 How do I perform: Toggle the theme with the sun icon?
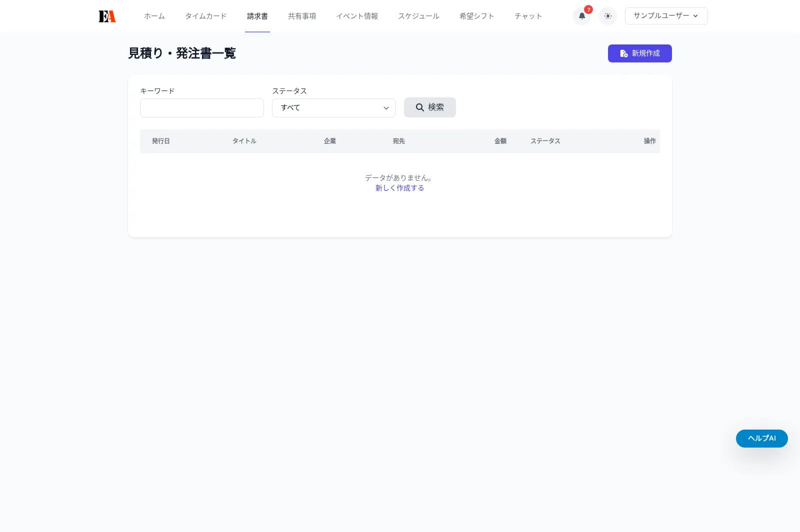[x=607, y=16]
